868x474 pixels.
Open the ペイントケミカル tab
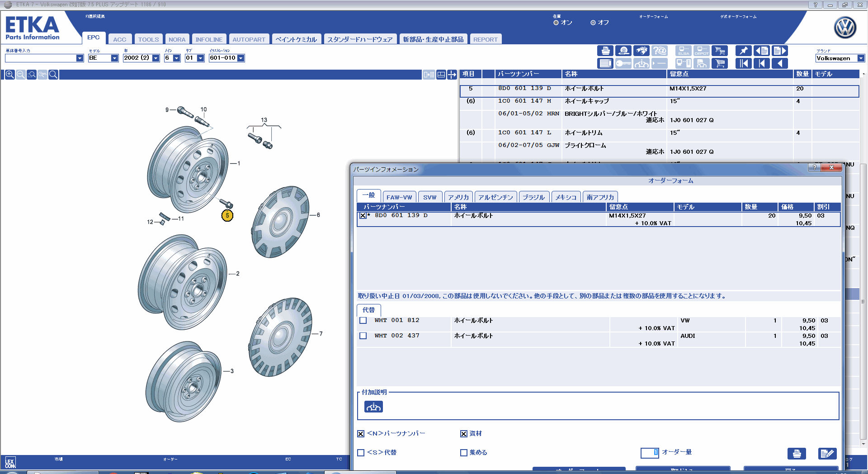pos(297,39)
